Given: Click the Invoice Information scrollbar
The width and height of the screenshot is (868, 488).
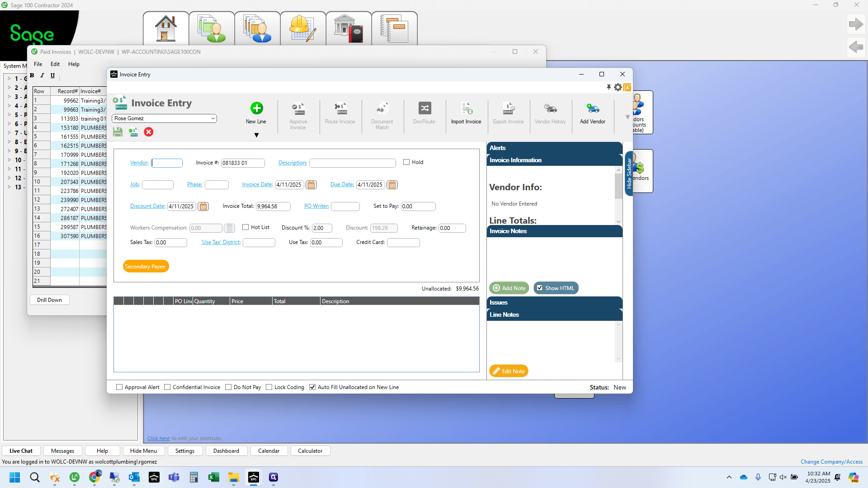Looking at the screenshot, I should point(618,186).
